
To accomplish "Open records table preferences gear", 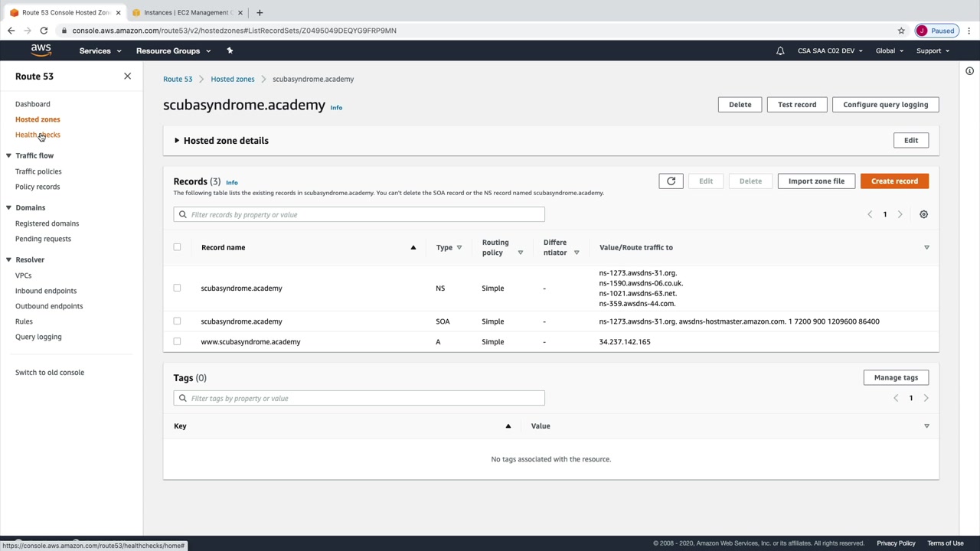I will point(923,214).
